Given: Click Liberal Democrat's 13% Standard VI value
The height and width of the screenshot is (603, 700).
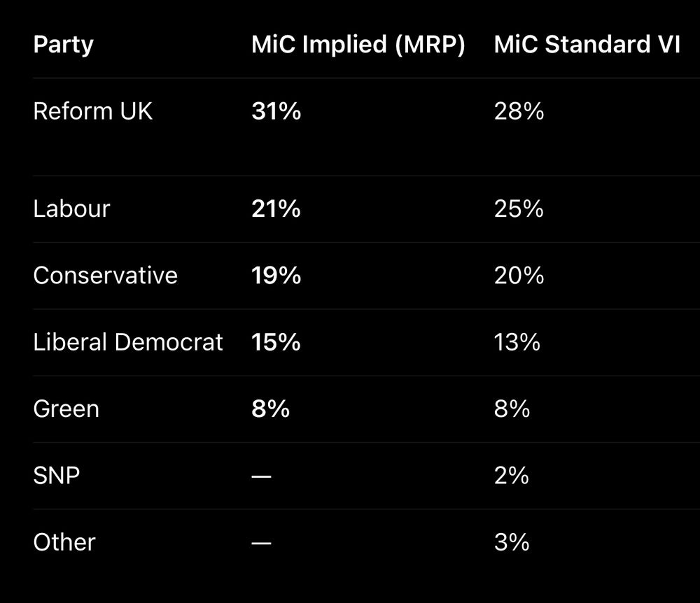Looking at the screenshot, I should coord(517,342).
